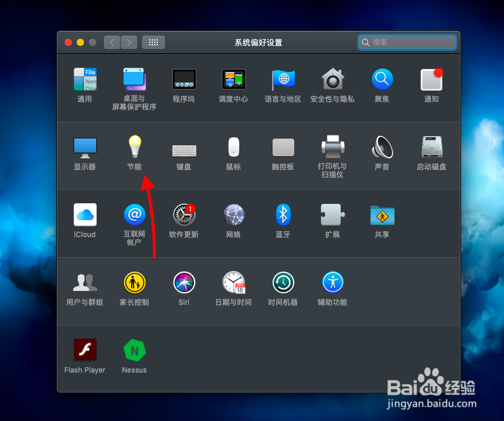This screenshot has height=421, width=504.
Task: Open the 通用 General preferences pane
Action: coord(85,79)
